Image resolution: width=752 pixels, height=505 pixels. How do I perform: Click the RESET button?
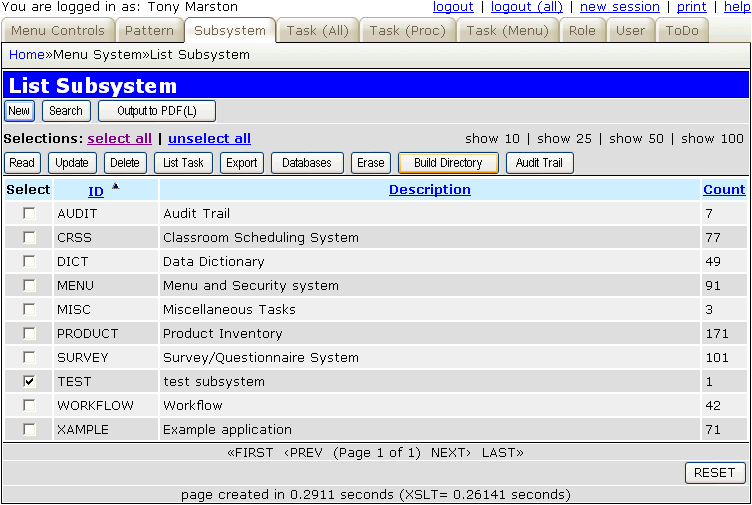point(714,473)
